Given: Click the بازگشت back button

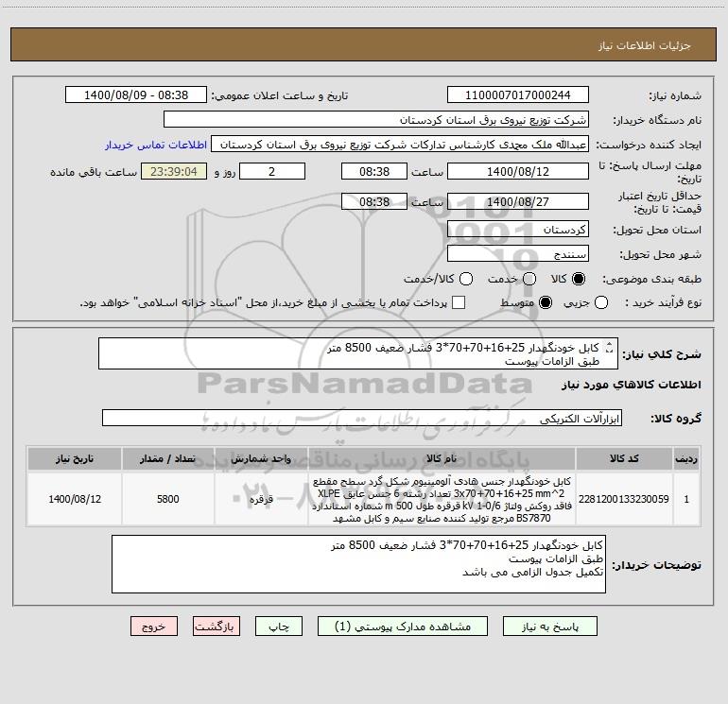Looking at the screenshot, I should pos(217,627).
